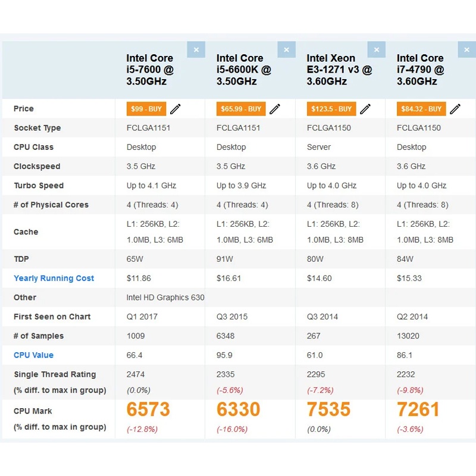
Task: Click CPU Value 86.1
Action: click(405, 355)
